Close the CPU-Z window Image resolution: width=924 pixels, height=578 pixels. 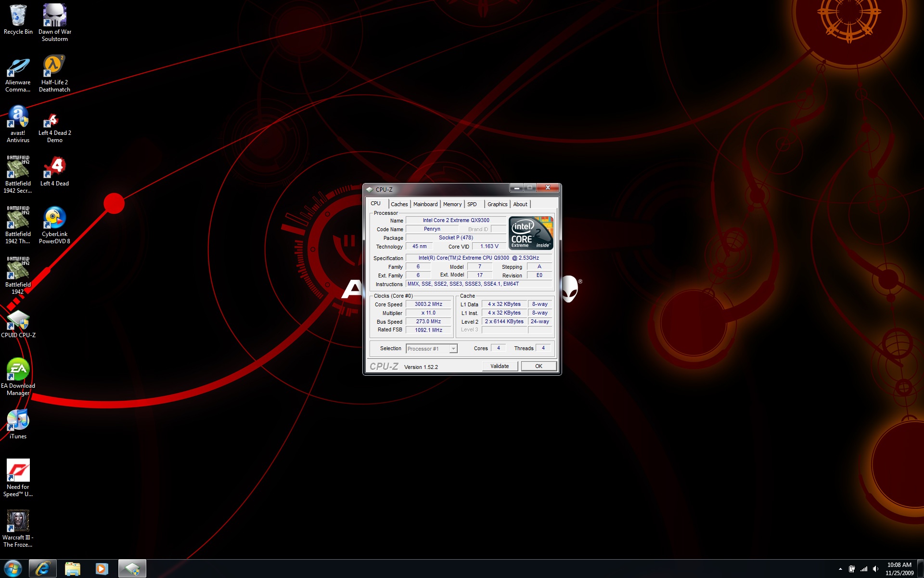click(548, 188)
